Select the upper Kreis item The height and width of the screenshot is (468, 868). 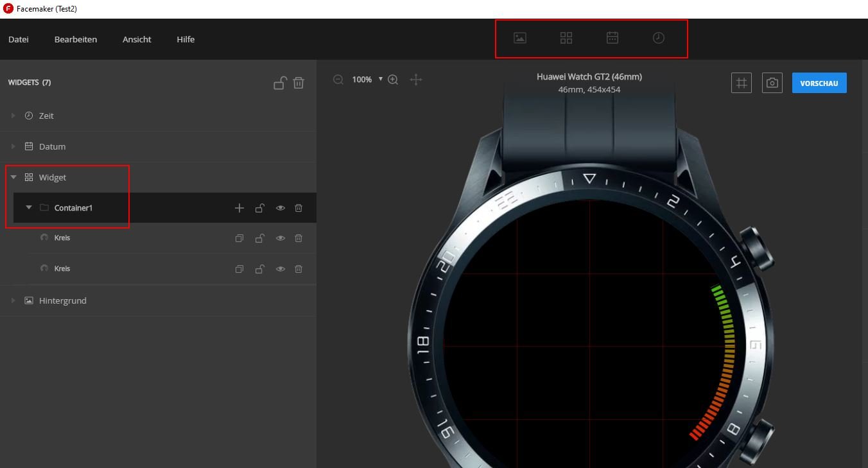coord(62,238)
